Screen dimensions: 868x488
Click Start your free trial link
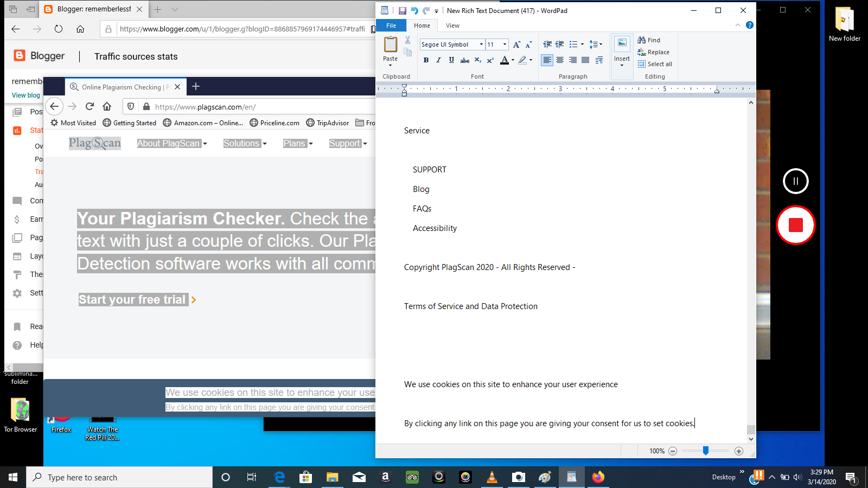(137, 300)
